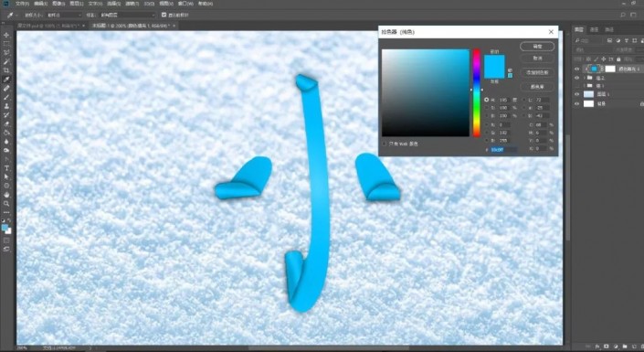Expand the sample size dropdown

[65, 15]
